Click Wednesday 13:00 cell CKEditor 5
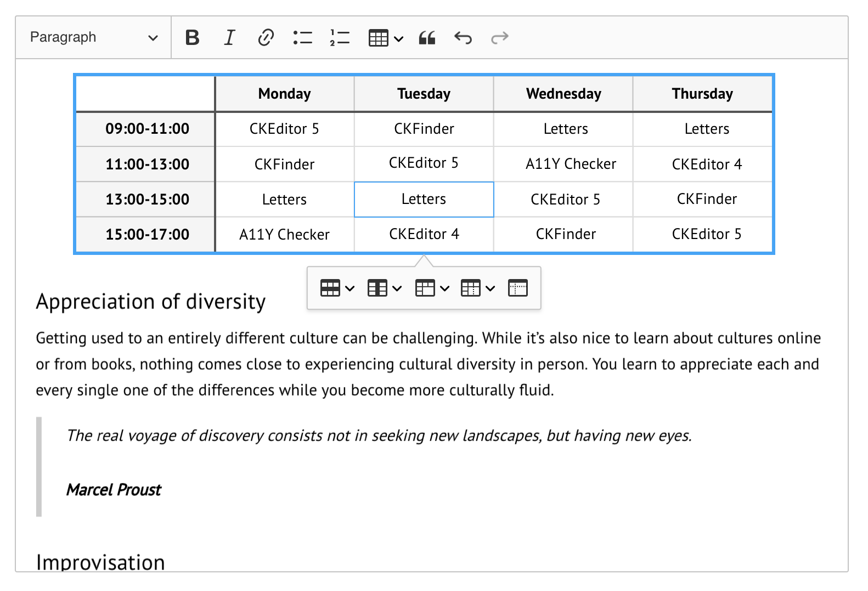 click(563, 199)
